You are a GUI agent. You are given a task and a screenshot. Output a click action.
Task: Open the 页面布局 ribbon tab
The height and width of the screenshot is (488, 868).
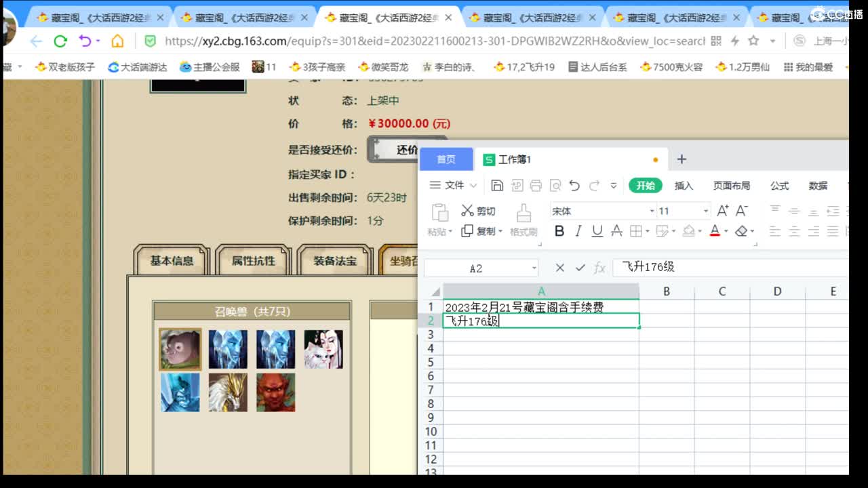pos(731,185)
